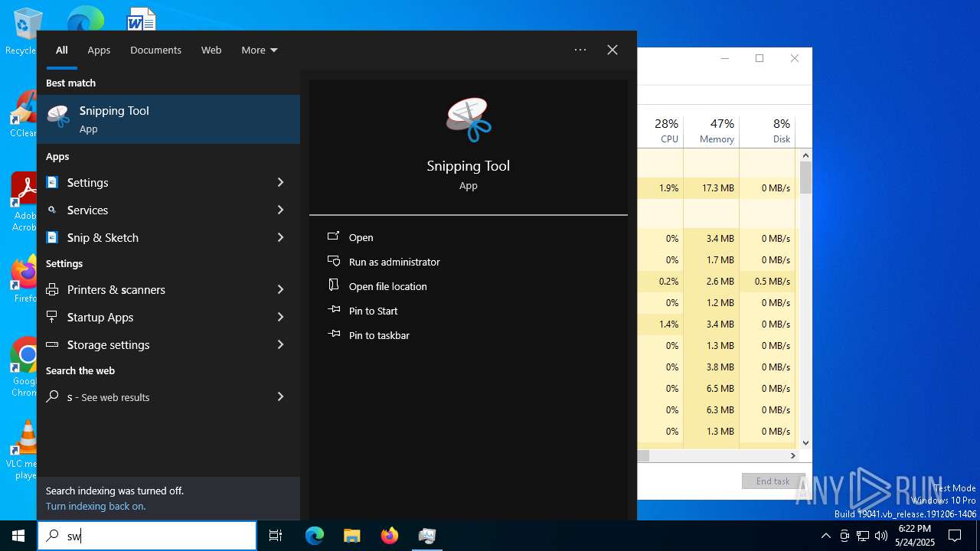Open Snipping Tool best match result
The width and height of the screenshot is (980, 551).
[168, 119]
